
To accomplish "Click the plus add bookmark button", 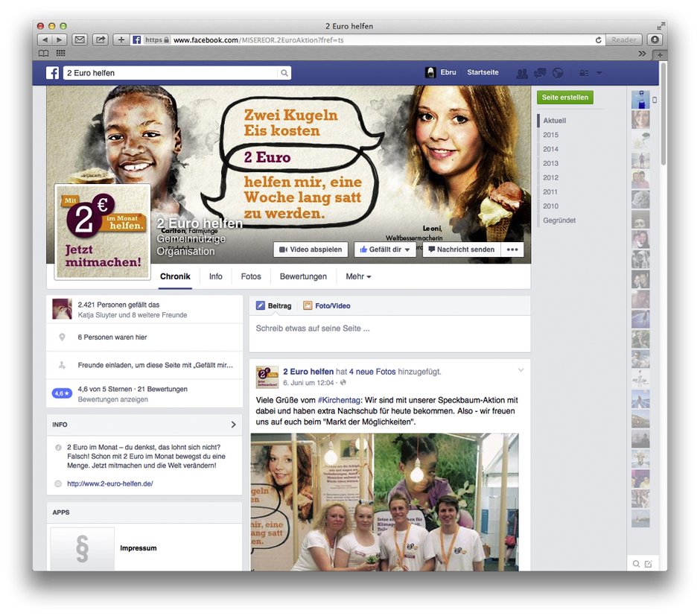I will (x=121, y=39).
